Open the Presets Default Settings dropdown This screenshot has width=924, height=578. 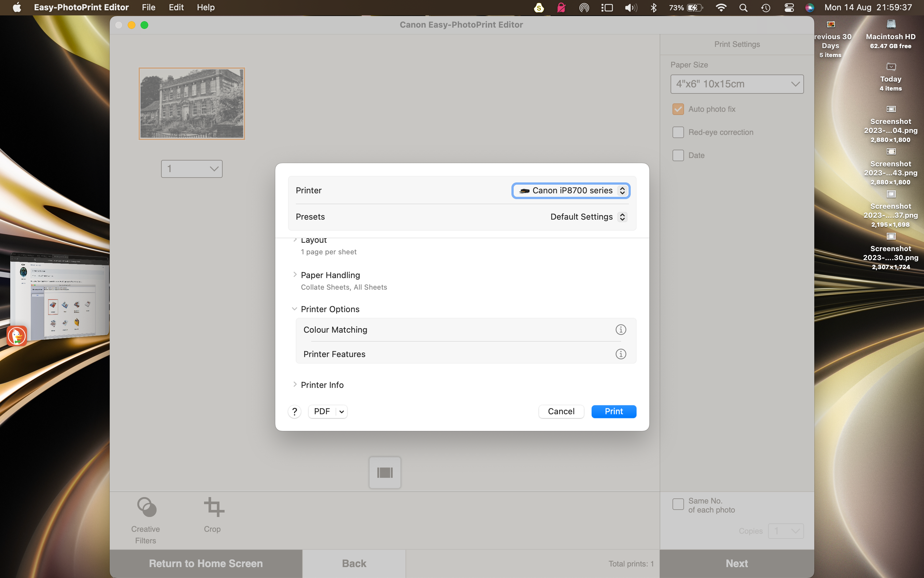pos(588,217)
